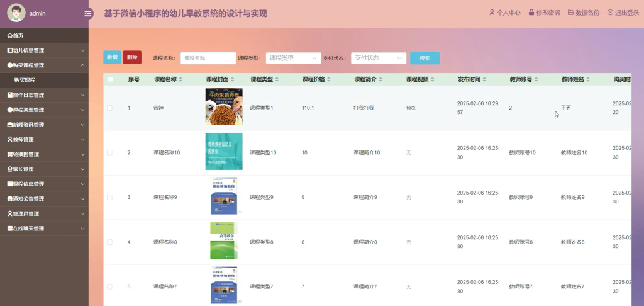644x306 pixels.
Task: Open the dog food cover thumbnail
Action: pyautogui.click(x=224, y=106)
